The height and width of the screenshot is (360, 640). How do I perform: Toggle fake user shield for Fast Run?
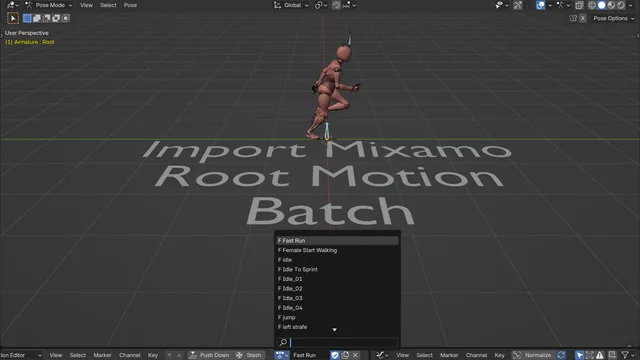coord(335,355)
